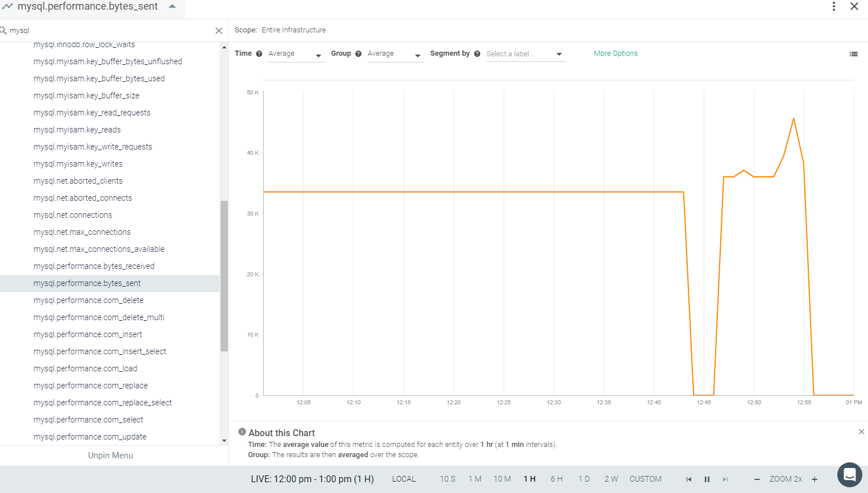Click the Group help question icon

359,54
